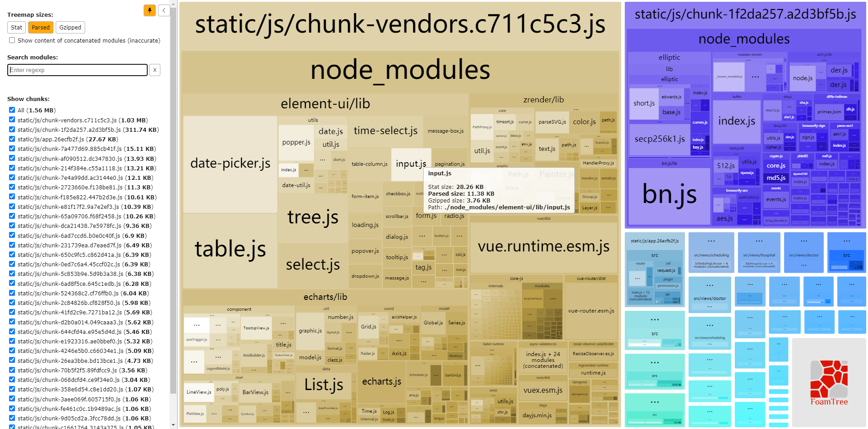Click the zrender/lib group header
Screen dimensions: 868x429
click(x=544, y=100)
